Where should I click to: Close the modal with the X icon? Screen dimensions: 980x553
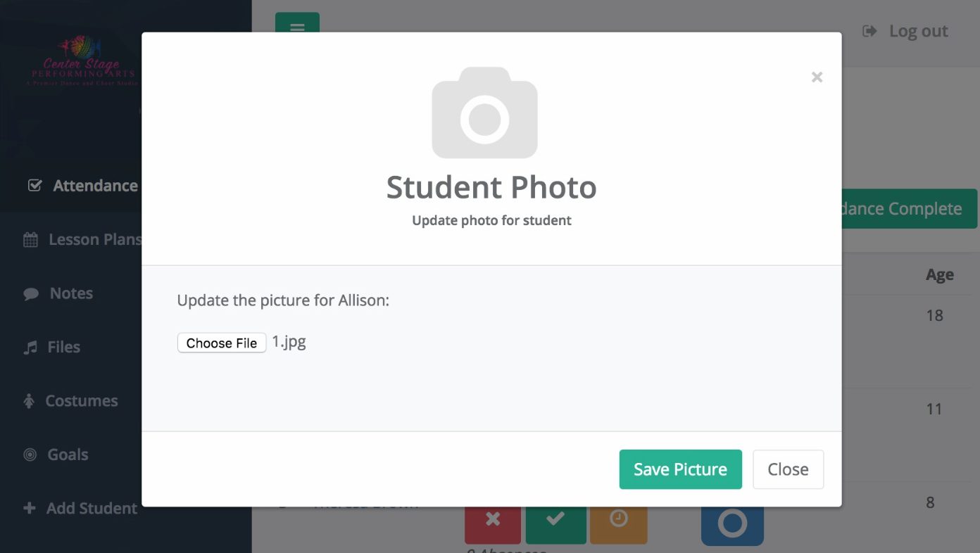(x=817, y=77)
